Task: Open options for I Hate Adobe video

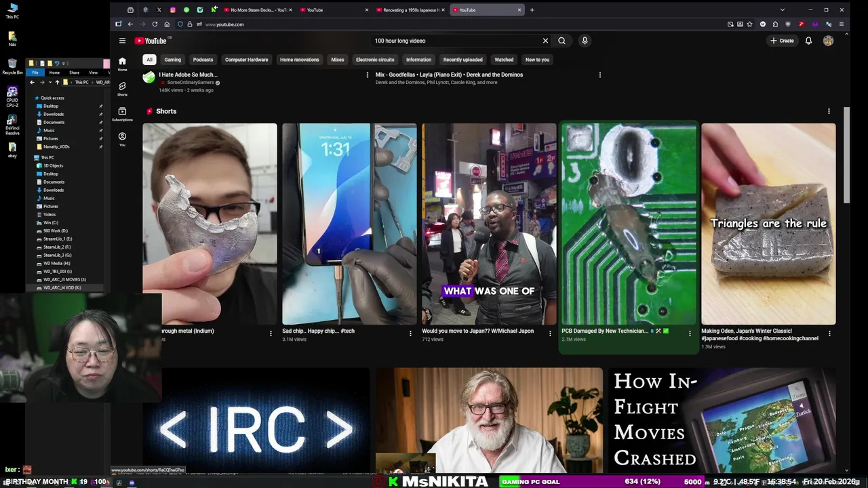Action: coord(368,75)
